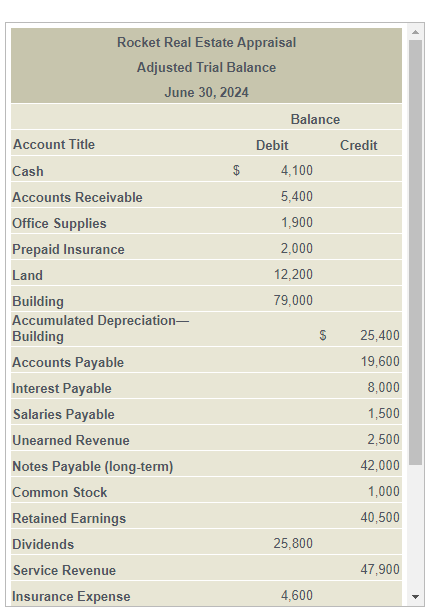
Task: Select the Interest Payable row label
Action: [x=62, y=388]
